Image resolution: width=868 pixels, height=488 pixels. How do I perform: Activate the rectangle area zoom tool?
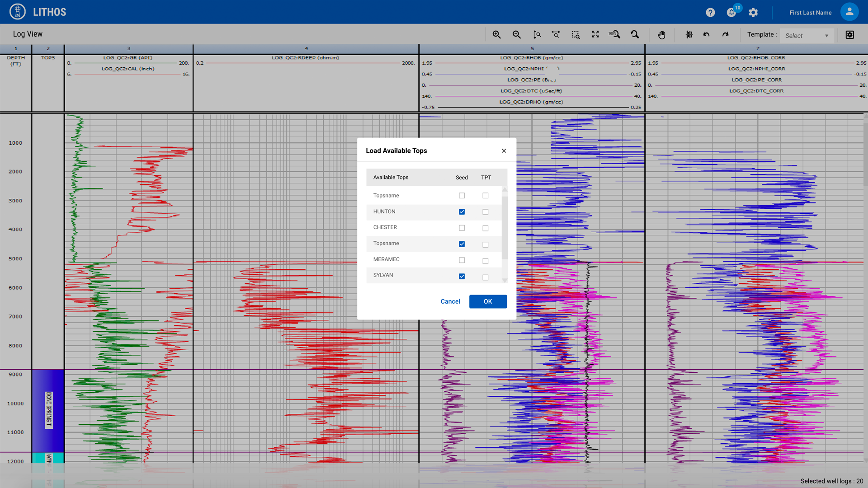[576, 35]
